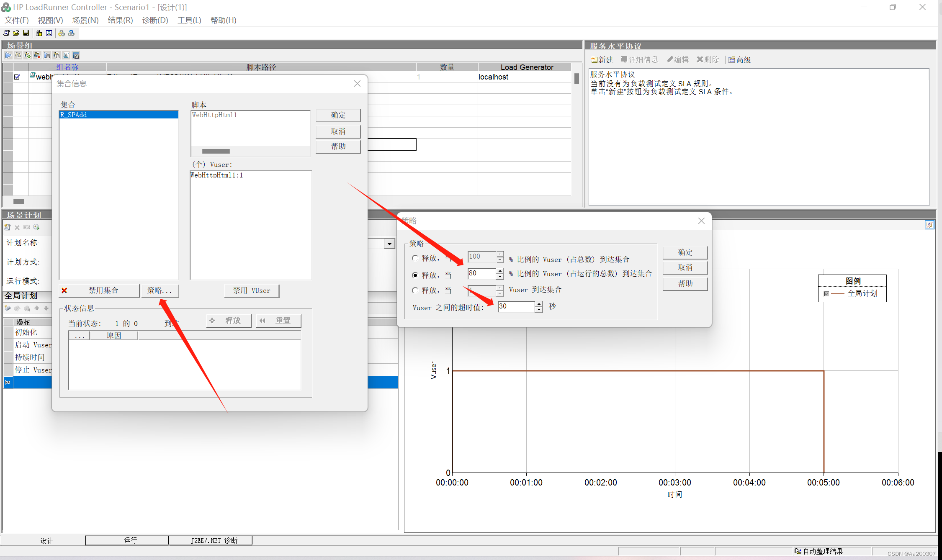Image resolution: width=942 pixels, height=560 pixels.
Task: Click the Move Action Up arrow icon
Action: coord(36,308)
